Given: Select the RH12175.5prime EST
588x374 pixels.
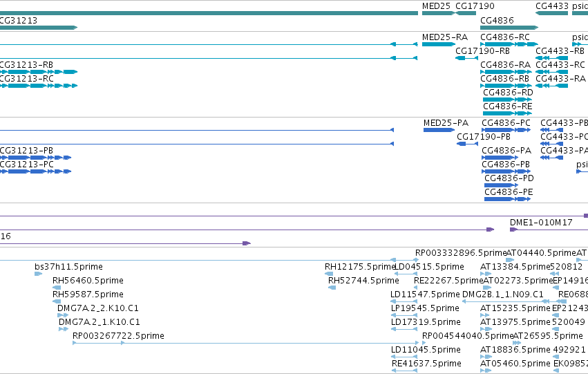Looking at the screenshot, I should pos(329,274).
